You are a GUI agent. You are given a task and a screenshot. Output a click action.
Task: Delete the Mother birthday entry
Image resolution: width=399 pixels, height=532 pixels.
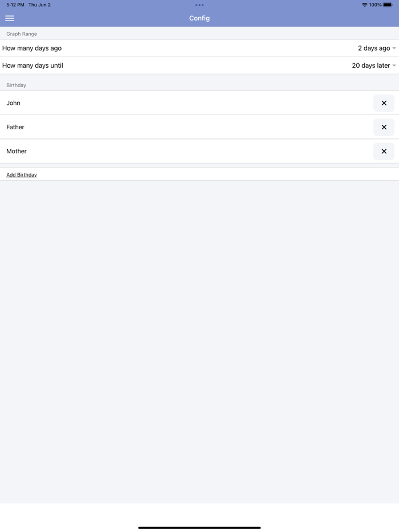click(x=384, y=151)
